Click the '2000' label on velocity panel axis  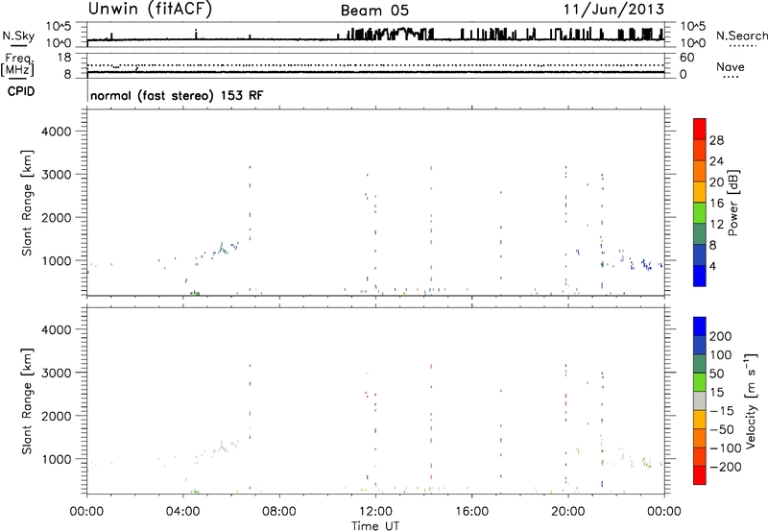pos(56,416)
